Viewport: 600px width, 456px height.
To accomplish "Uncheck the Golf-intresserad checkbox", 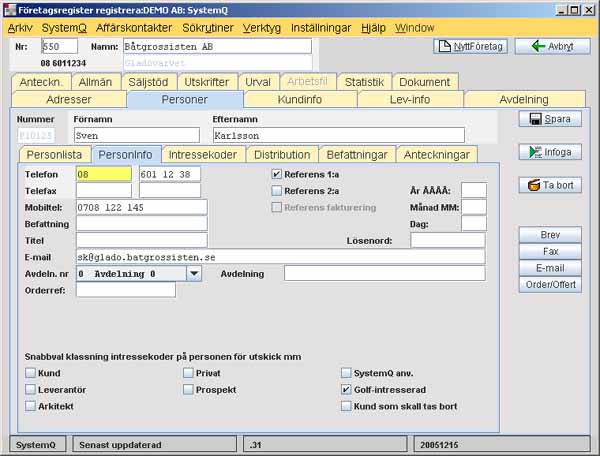I will (x=346, y=389).
